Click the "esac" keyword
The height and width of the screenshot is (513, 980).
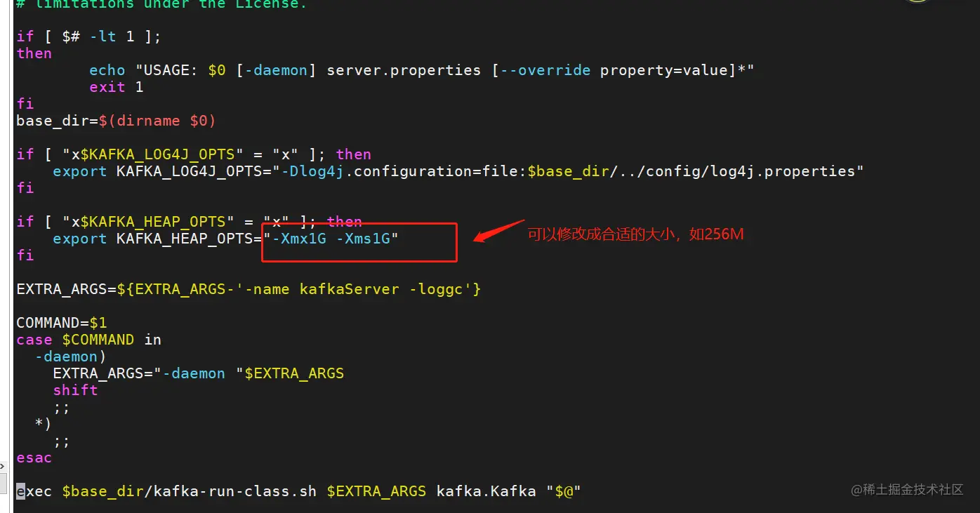[34, 458]
